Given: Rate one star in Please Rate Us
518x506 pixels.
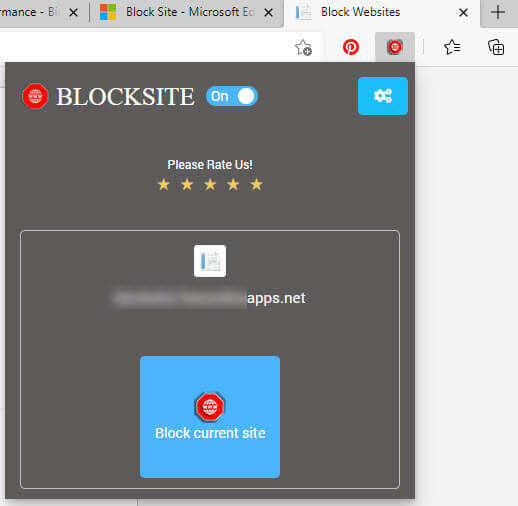Looking at the screenshot, I should tap(164, 184).
